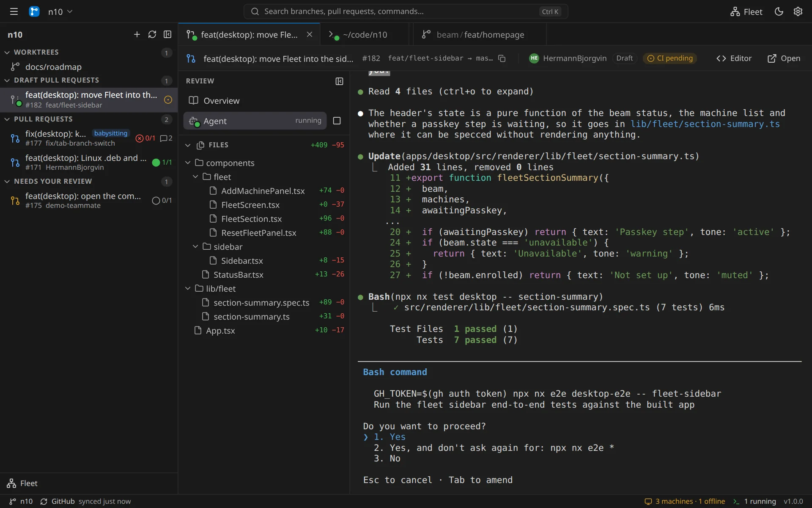This screenshot has width=812, height=508.
Task: Open StatusBar.tsx diff
Action: (264, 274)
